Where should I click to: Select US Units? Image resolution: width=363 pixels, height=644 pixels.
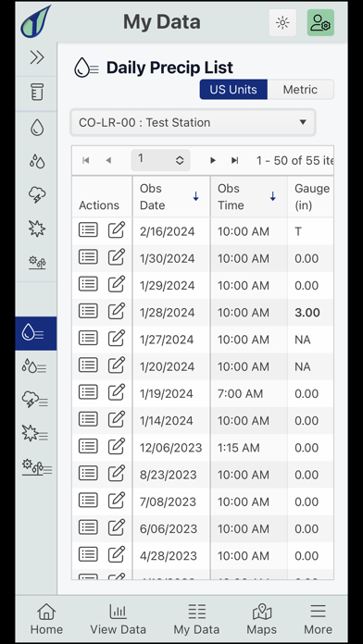pyautogui.click(x=233, y=90)
